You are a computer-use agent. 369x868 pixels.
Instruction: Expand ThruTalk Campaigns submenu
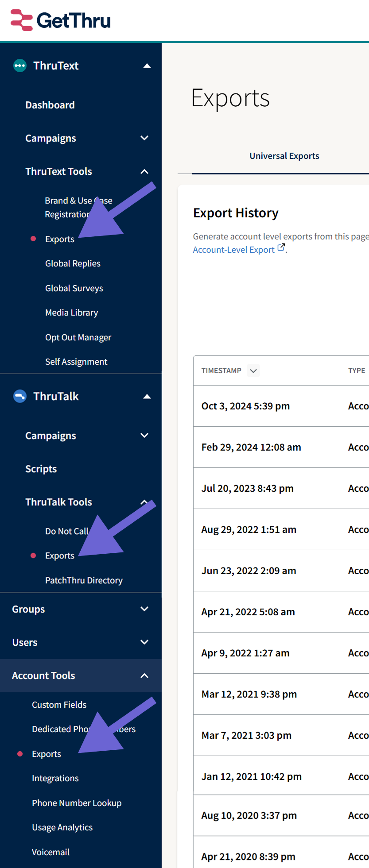[144, 436]
